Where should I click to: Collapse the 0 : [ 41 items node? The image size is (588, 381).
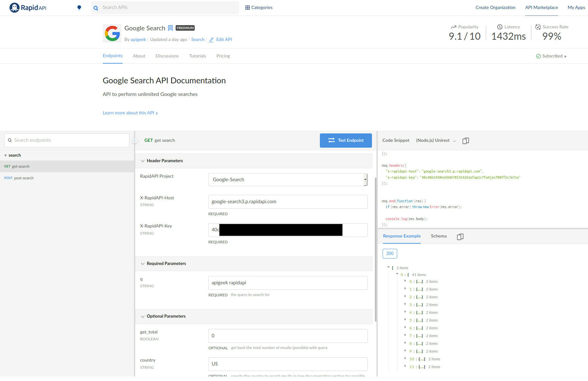397,274
